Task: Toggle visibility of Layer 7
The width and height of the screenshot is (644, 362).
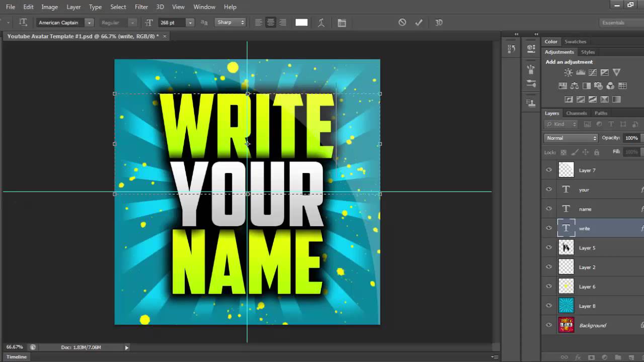Action: 549,170
